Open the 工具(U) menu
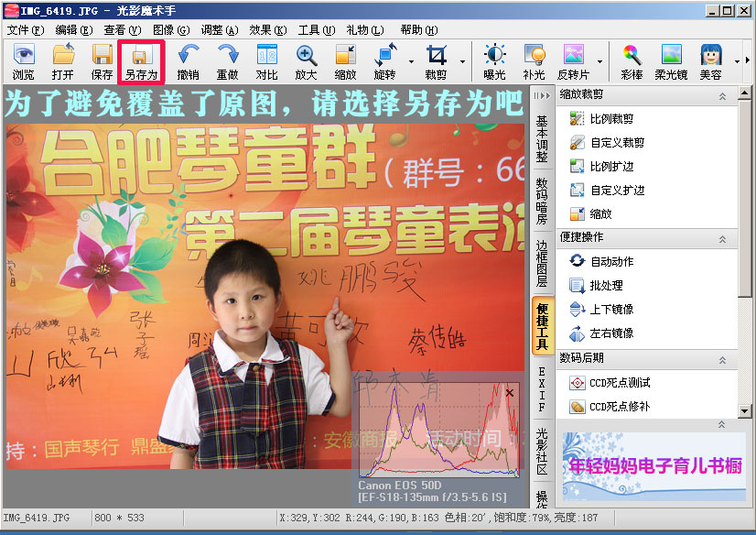Viewport: 756px width, 535px height. coord(317,30)
